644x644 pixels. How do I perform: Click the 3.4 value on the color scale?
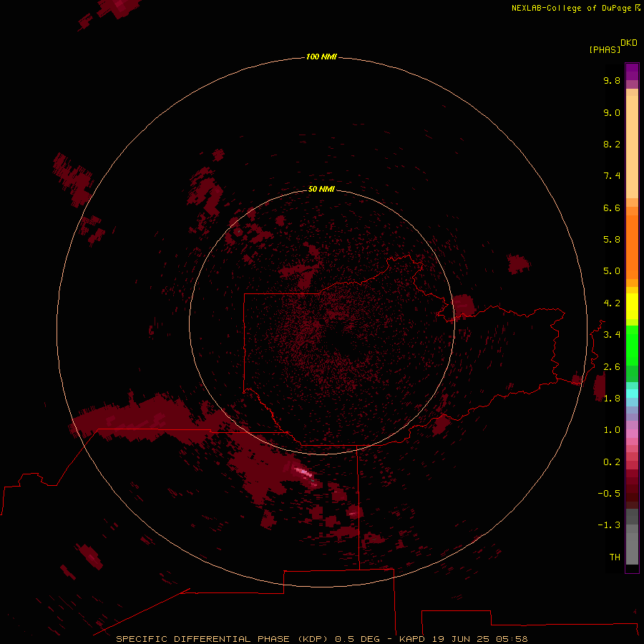tap(612, 334)
